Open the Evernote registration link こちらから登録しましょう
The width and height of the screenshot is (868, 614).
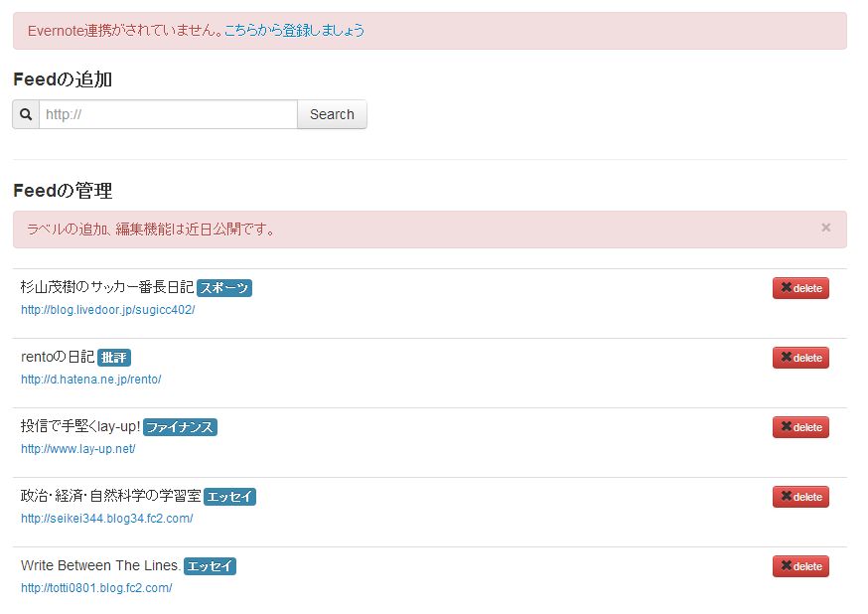(295, 31)
